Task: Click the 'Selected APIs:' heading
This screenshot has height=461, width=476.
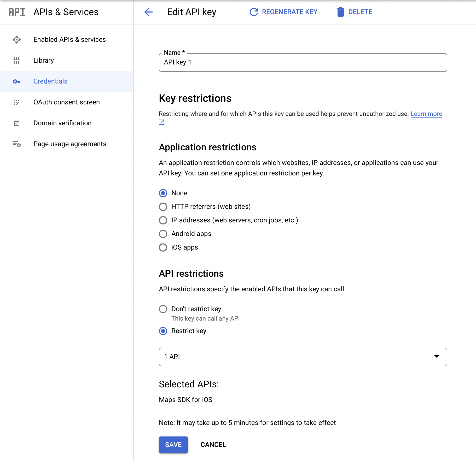Action: pos(189,384)
